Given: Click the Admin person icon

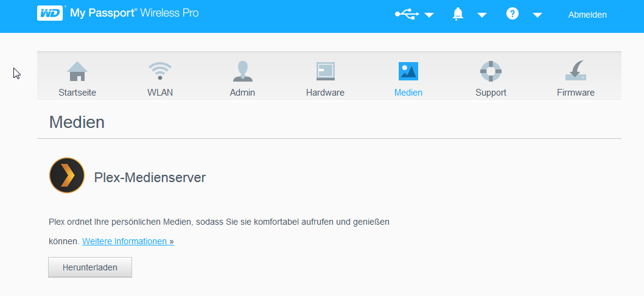Looking at the screenshot, I should click(242, 71).
